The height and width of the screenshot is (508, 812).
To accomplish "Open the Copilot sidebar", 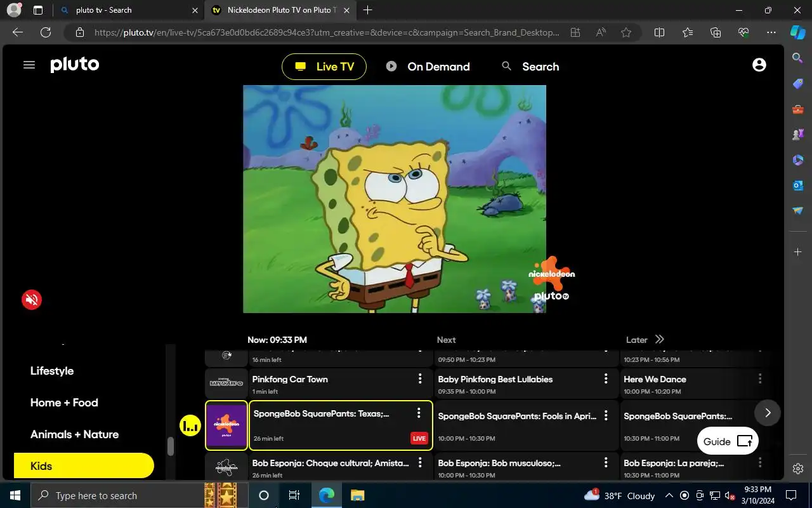I will tap(798, 32).
